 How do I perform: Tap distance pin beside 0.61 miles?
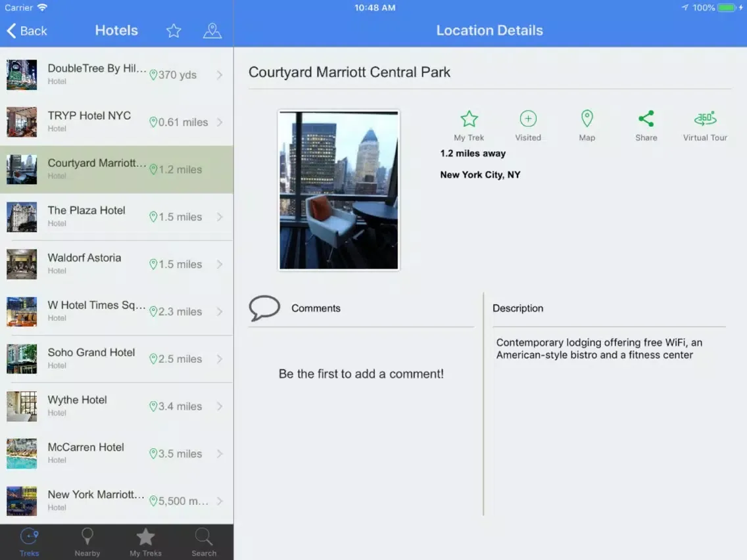click(x=153, y=122)
